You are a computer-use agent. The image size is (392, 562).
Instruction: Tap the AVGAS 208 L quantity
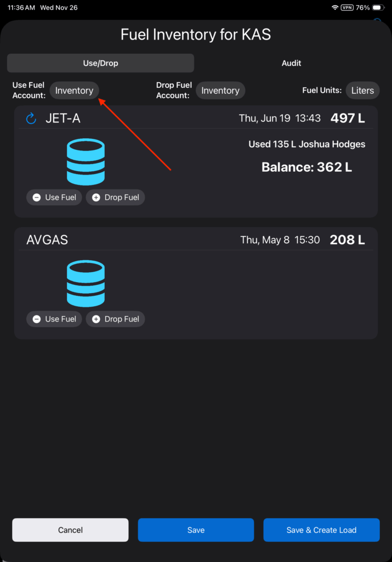coord(347,240)
